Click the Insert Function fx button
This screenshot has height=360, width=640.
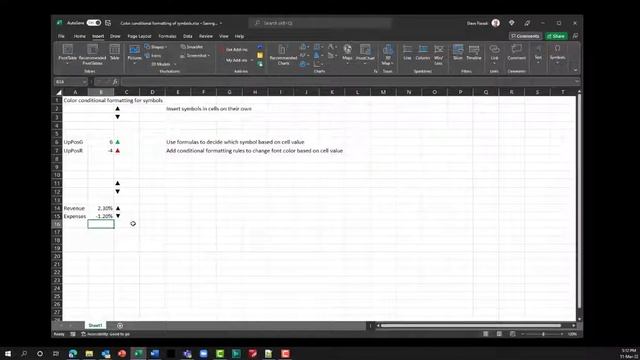(x=115, y=82)
